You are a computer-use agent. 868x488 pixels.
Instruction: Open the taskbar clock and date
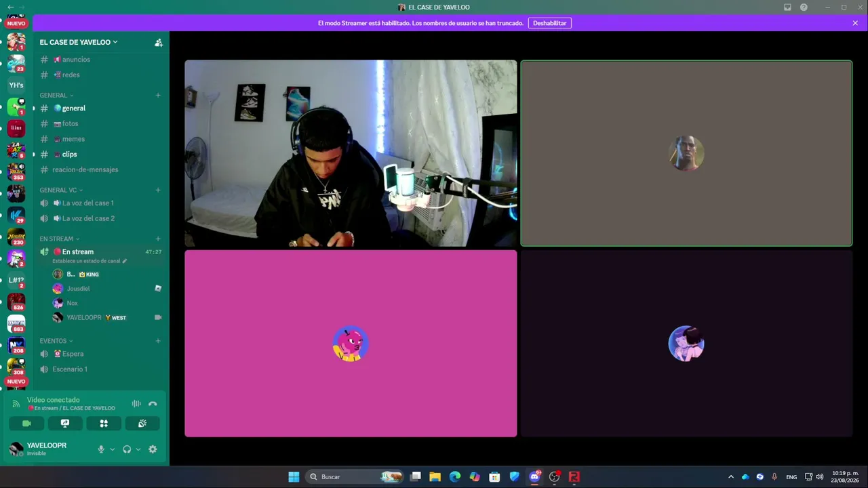tap(846, 477)
